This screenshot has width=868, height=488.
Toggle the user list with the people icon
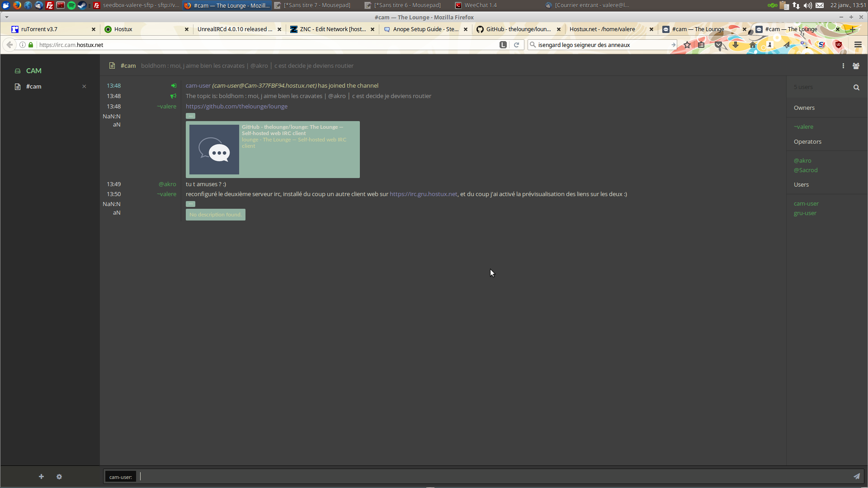(856, 66)
